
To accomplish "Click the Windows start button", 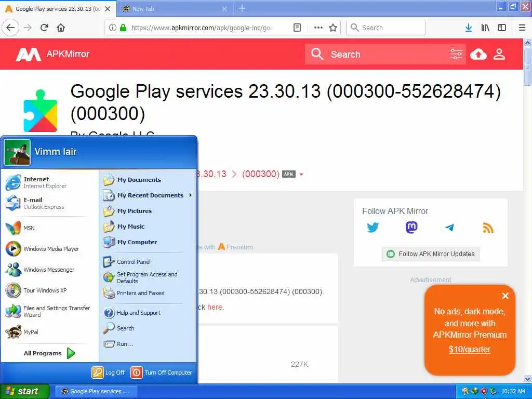I will pyautogui.click(x=25, y=391).
